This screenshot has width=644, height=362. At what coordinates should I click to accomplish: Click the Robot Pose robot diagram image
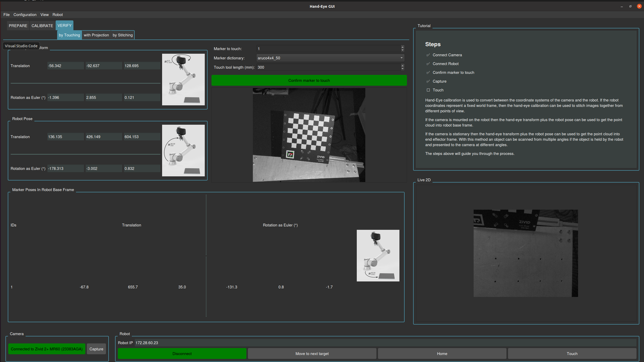183,150
